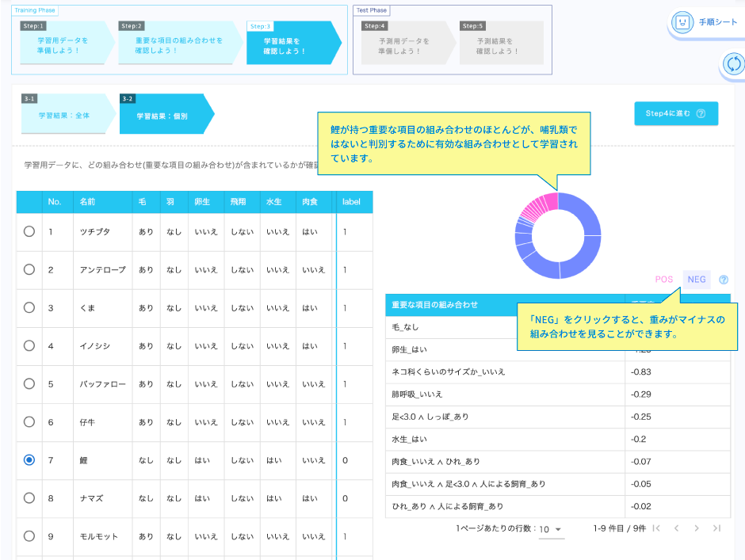Viewport: 745px width, 560px height.
Task: Click the 水生_はい combination row
Action: [x=558, y=440]
